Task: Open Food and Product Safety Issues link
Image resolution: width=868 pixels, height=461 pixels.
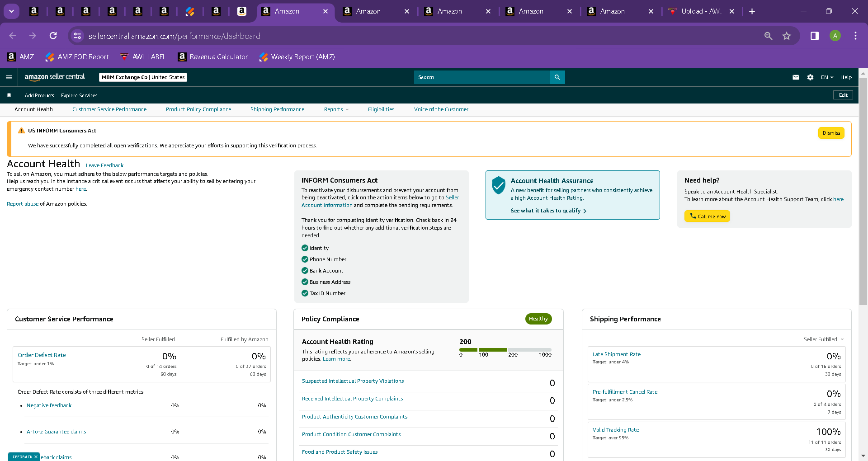Action: (x=340, y=452)
